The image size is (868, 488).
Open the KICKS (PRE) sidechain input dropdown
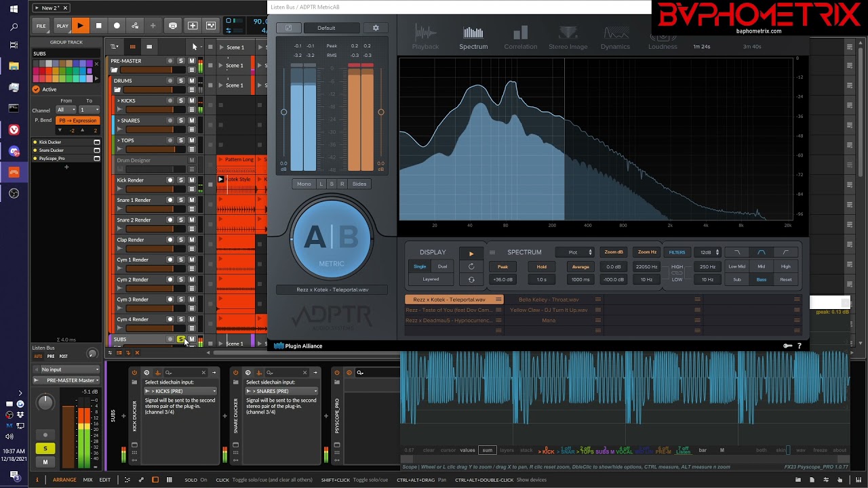(x=180, y=391)
